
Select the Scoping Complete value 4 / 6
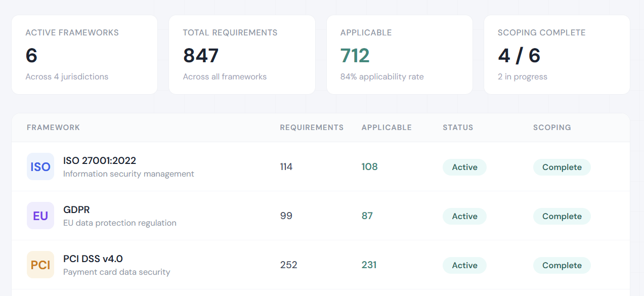click(519, 56)
